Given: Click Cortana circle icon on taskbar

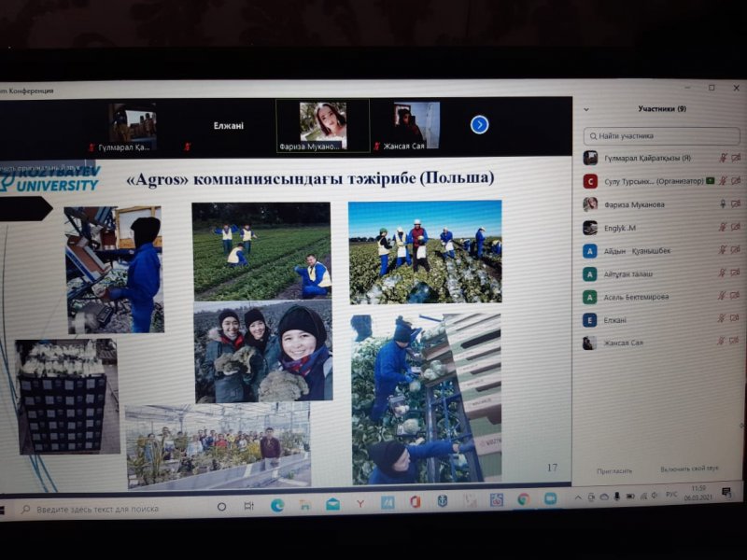Looking at the screenshot, I should [221, 507].
